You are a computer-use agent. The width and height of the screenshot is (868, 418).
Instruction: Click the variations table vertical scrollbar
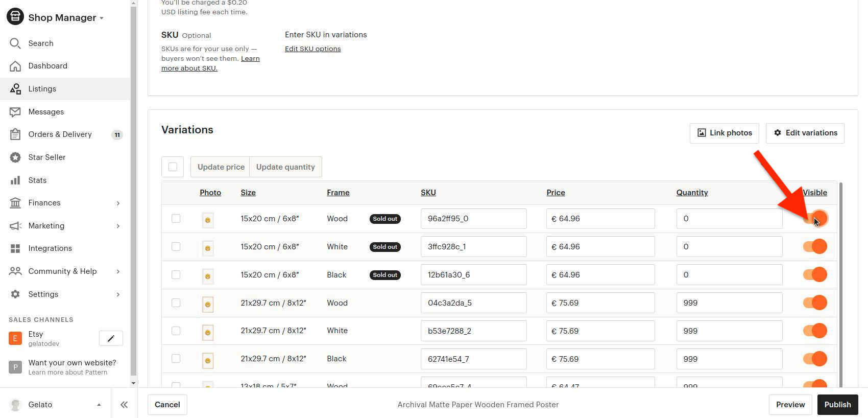tap(840, 284)
